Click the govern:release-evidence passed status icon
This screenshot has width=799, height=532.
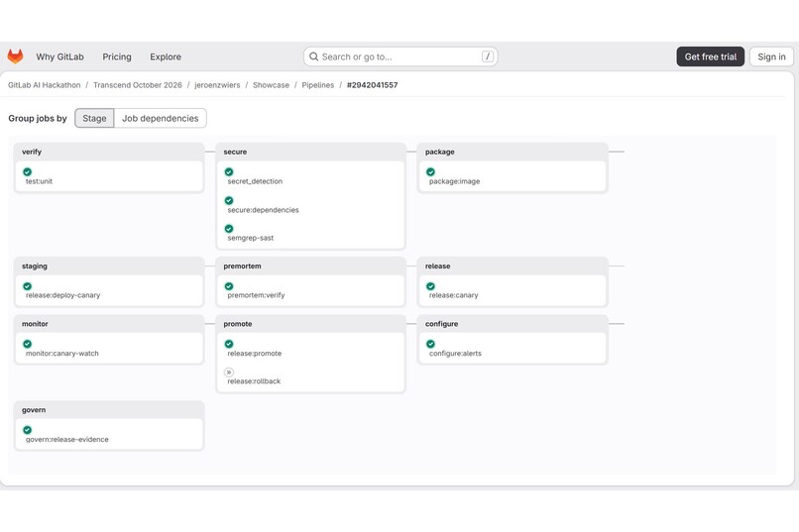tap(28, 430)
